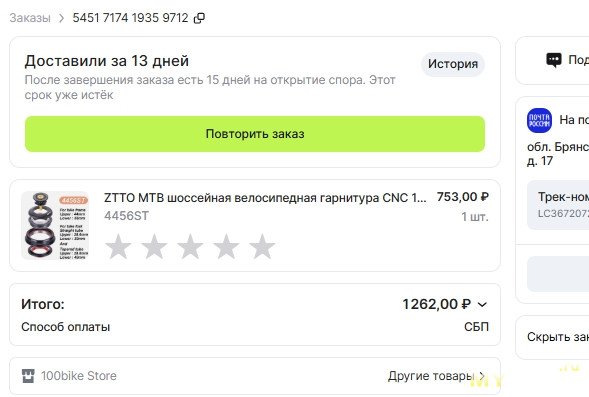Click the 100bike Store shop icon
Screen dimensions: 589x397
tap(28, 376)
